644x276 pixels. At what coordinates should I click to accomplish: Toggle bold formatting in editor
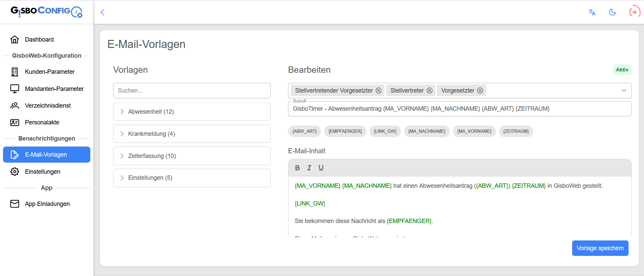pos(297,168)
